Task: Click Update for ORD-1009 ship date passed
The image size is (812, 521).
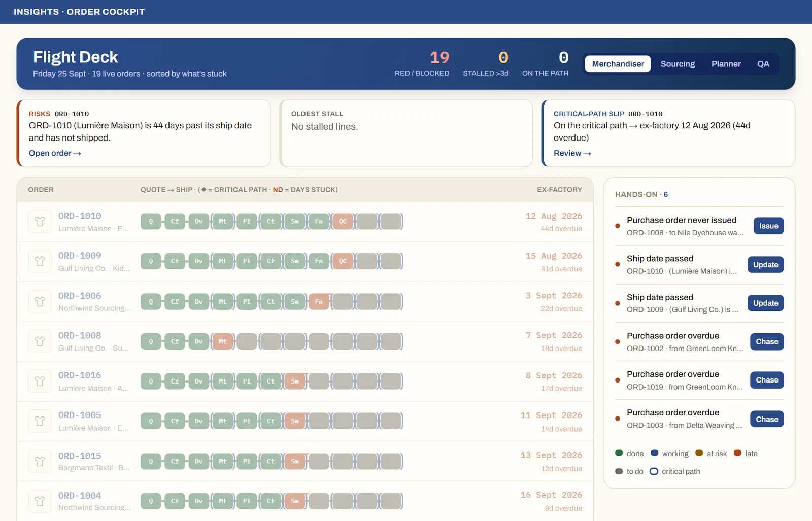Action: pyautogui.click(x=765, y=303)
